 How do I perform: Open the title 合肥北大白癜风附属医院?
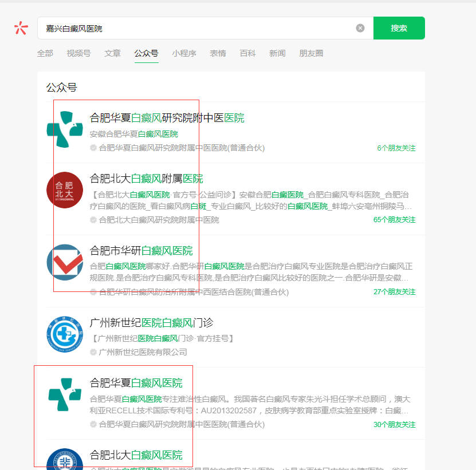tap(146, 179)
